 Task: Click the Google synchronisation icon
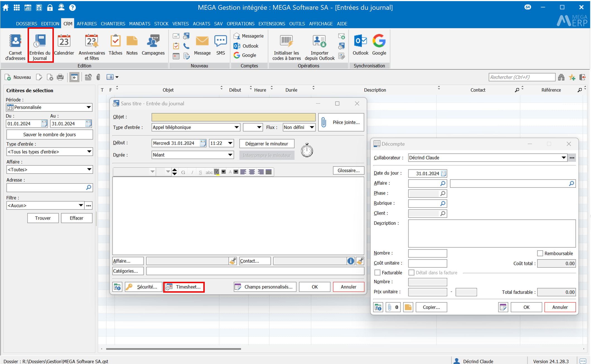(x=379, y=45)
